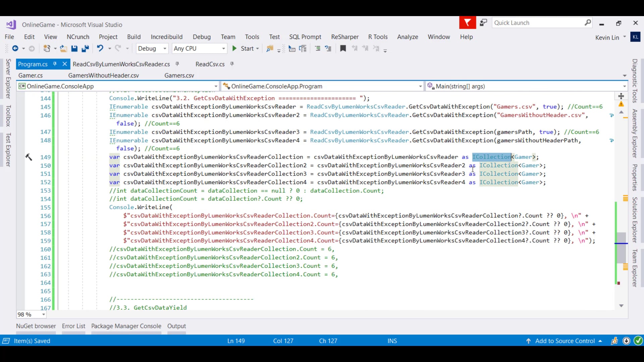The width and height of the screenshot is (644, 362).
Task: Click the Undo toolbar icon
Action: [100, 49]
